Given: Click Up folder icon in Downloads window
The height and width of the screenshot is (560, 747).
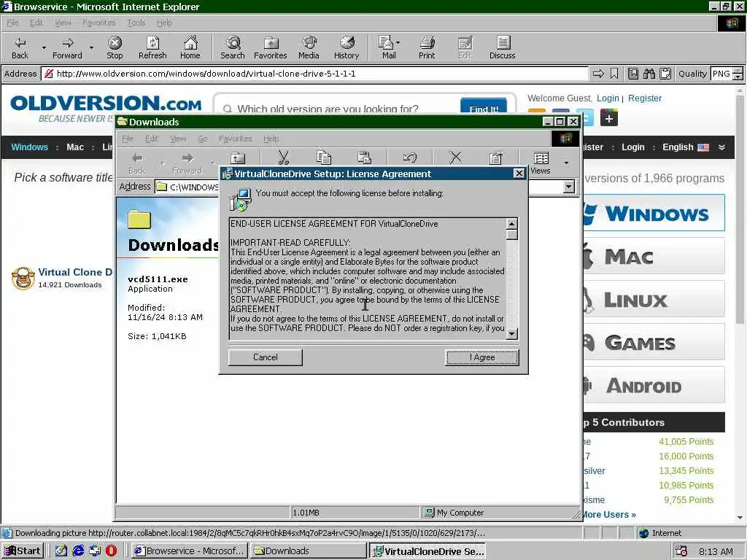Looking at the screenshot, I should tap(238, 158).
